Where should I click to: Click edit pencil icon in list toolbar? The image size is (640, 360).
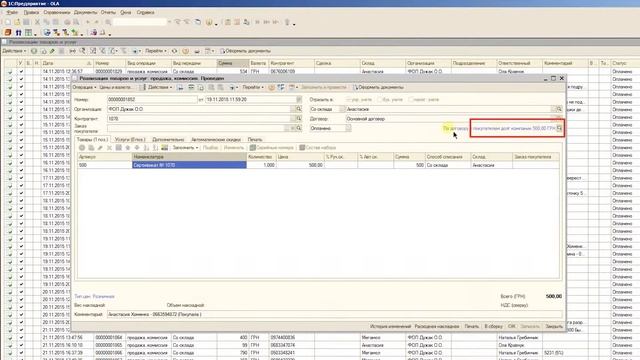click(52, 51)
